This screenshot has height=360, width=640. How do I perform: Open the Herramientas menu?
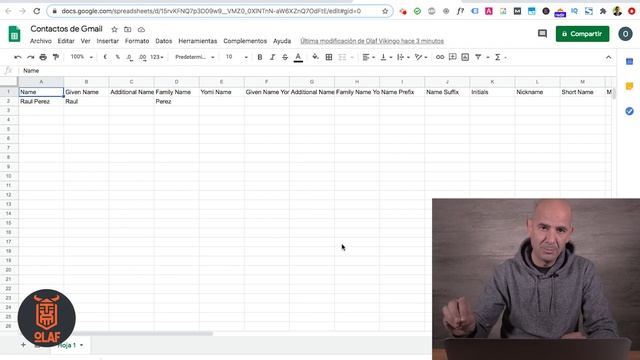point(198,41)
